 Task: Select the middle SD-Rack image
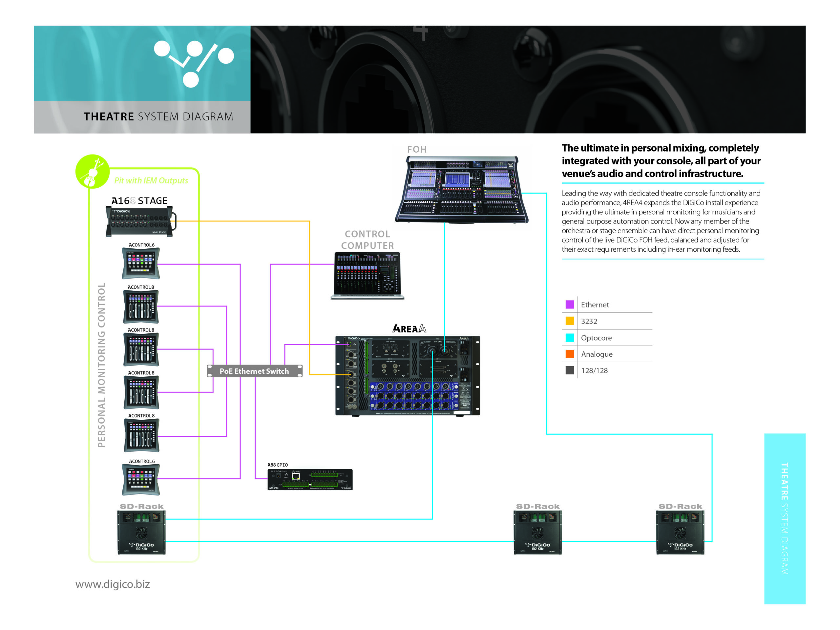pyautogui.click(x=537, y=533)
